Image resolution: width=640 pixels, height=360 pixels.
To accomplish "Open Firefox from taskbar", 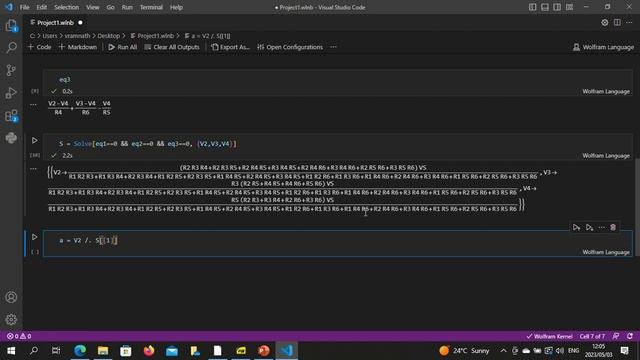I will pos(149,351).
